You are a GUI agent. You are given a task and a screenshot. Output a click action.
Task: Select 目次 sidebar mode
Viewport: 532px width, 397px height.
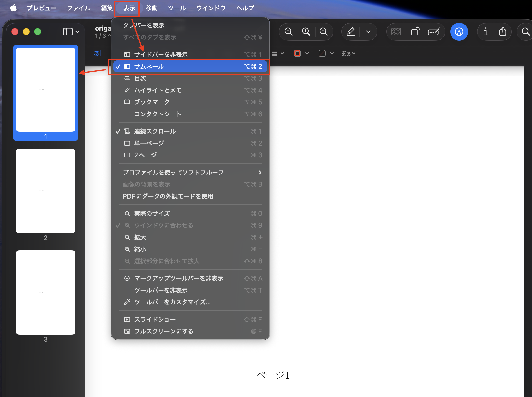coord(190,78)
